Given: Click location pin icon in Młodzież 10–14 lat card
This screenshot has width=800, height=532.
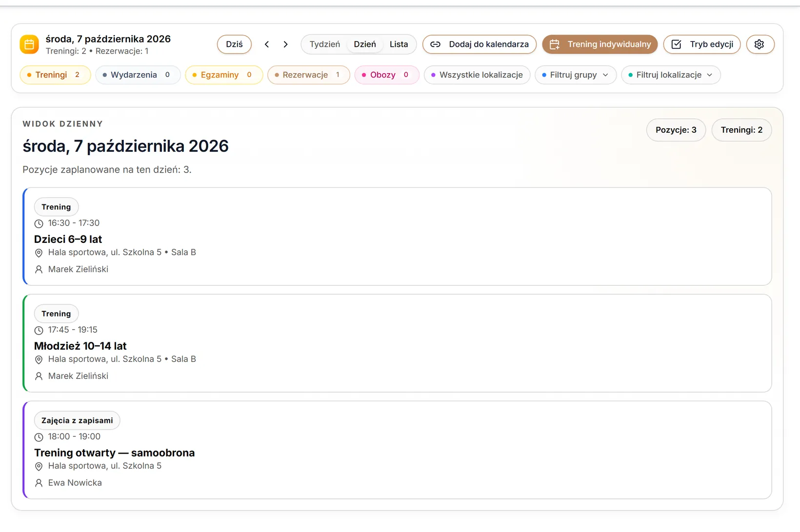Looking at the screenshot, I should (x=39, y=359).
